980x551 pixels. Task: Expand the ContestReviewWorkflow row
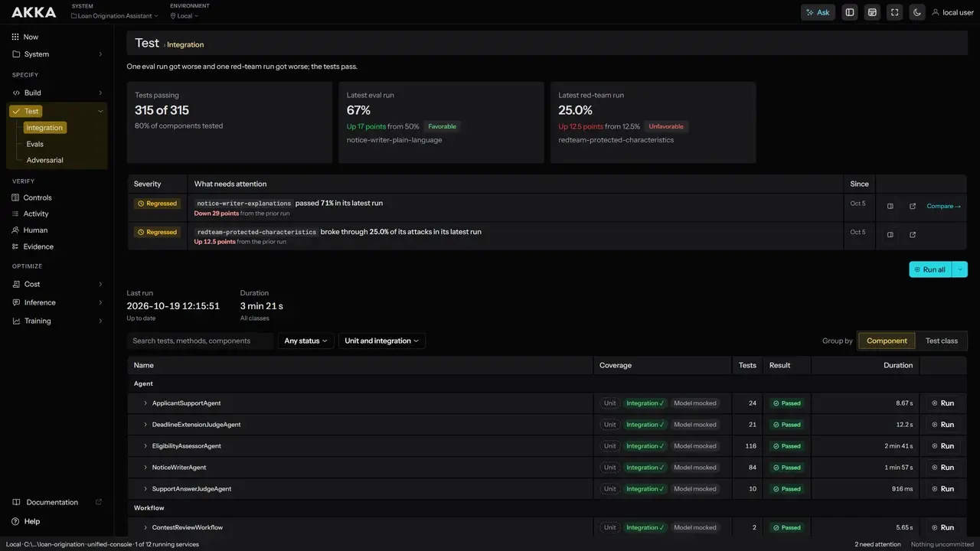pos(145,527)
